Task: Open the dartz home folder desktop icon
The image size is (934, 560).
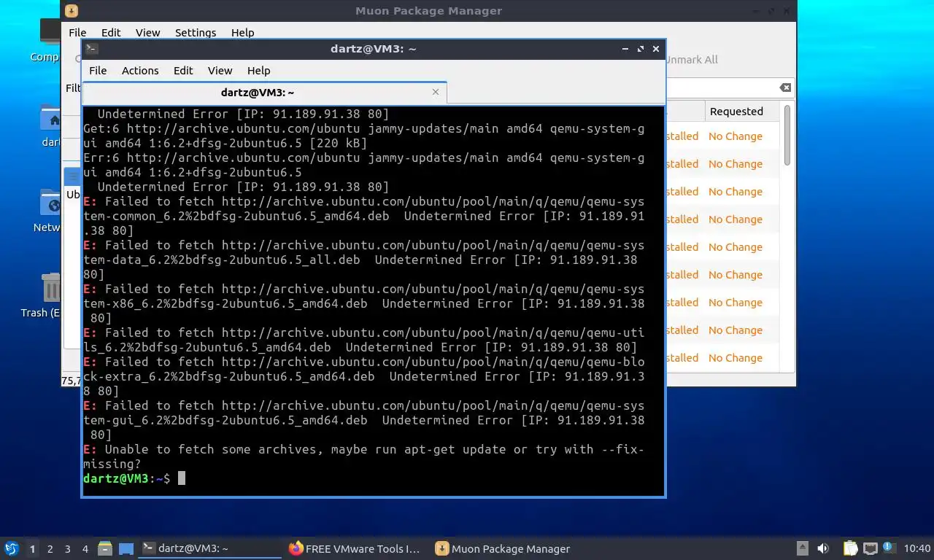Action: coord(50,126)
